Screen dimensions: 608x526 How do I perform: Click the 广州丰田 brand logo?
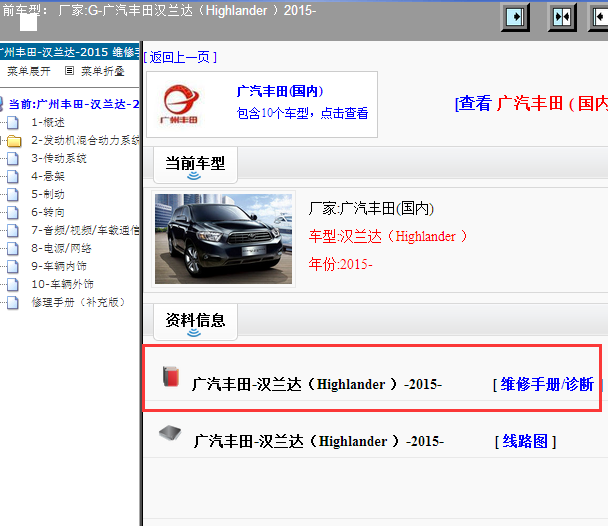coord(180,104)
